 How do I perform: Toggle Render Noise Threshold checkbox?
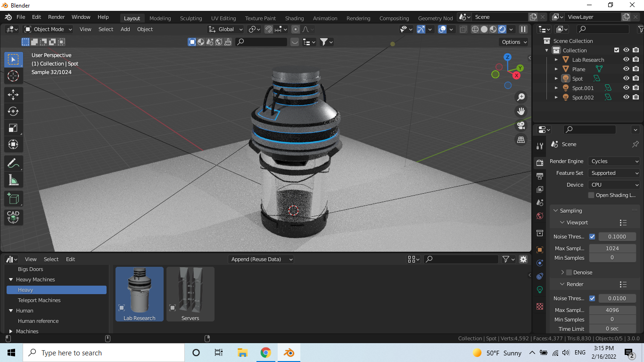(x=592, y=298)
